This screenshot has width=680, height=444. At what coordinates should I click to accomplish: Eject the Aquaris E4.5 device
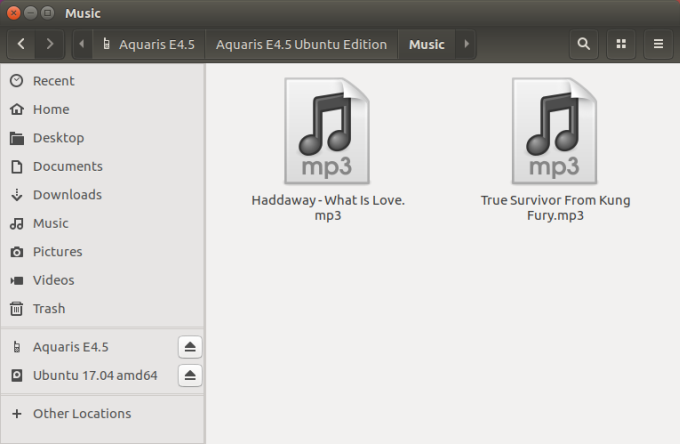[190, 347]
